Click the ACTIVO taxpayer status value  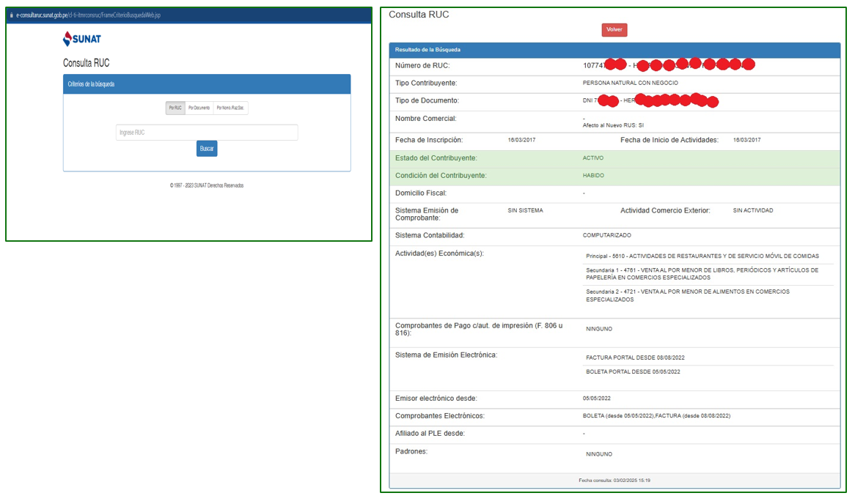pyautogui.click(x=593, y=158)
